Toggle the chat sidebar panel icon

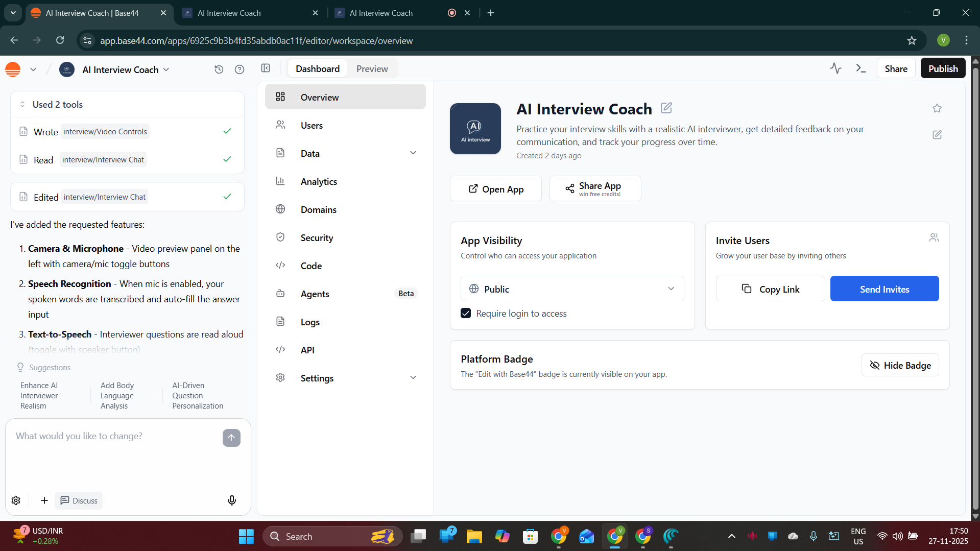tap(266, 68)
